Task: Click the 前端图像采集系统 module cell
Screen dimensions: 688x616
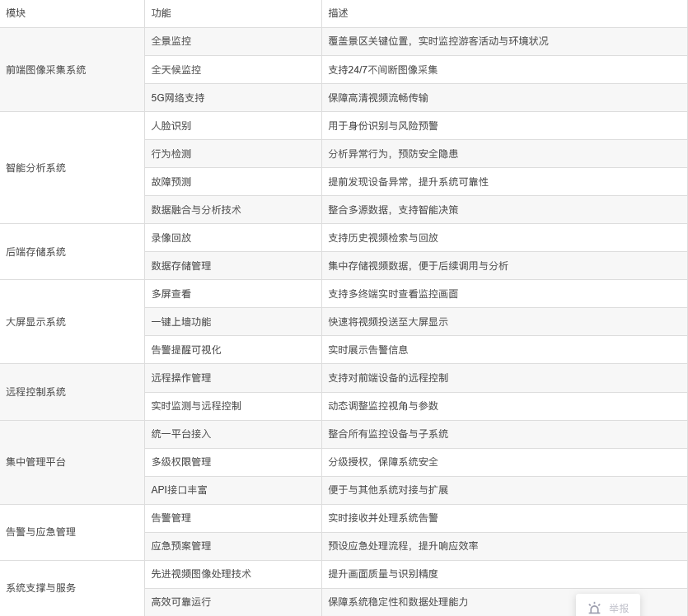Action: point(45,69)
